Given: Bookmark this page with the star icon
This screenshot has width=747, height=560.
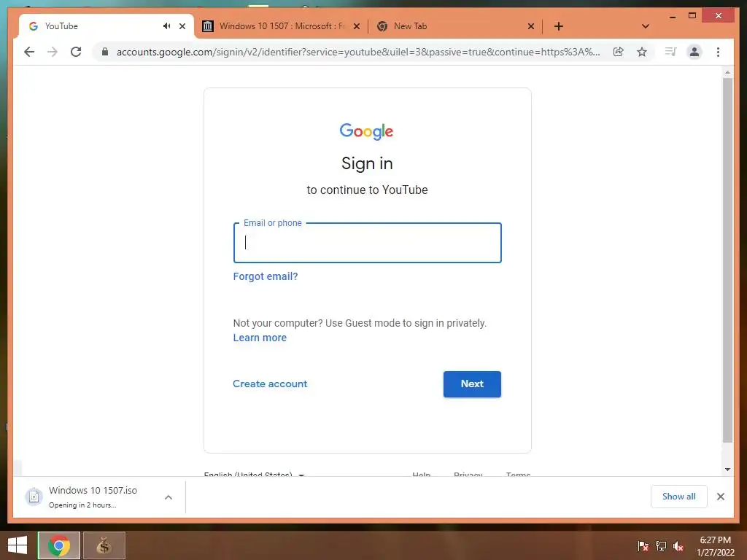Looking at the screenshot, I should coord(642,52).
